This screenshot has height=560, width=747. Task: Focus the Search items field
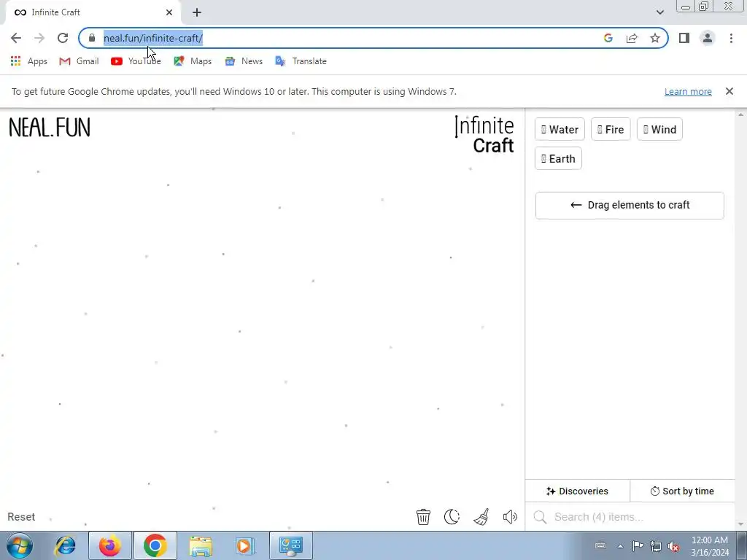(x=630, y=517)
